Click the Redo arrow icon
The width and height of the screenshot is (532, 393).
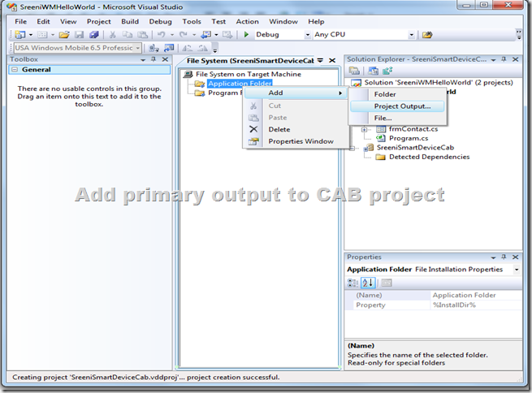pos(184,35)
